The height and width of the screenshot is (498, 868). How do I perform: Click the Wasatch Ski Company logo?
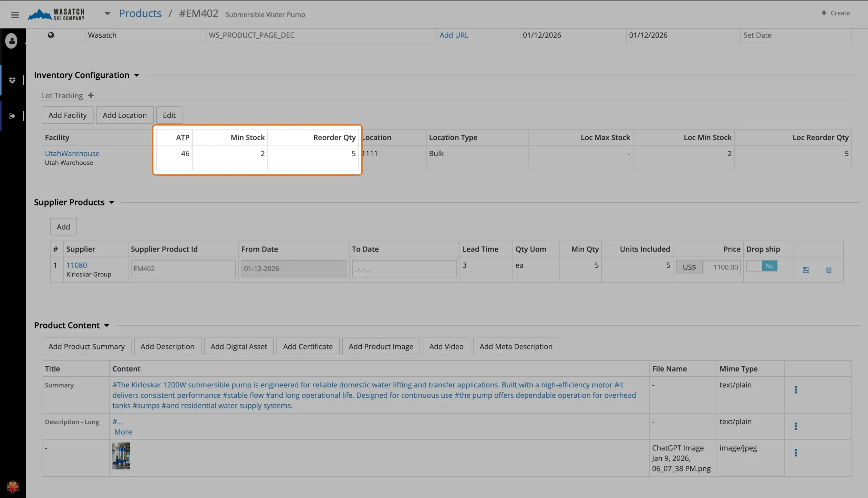point(56,14)
